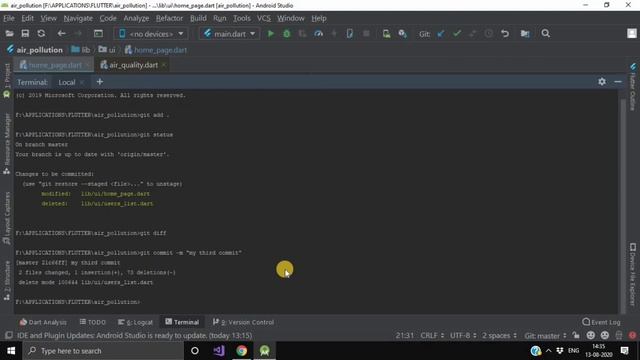Click the Open folder toolbar icon
This screenshot has width=640, height=360.
coord(9,33)
